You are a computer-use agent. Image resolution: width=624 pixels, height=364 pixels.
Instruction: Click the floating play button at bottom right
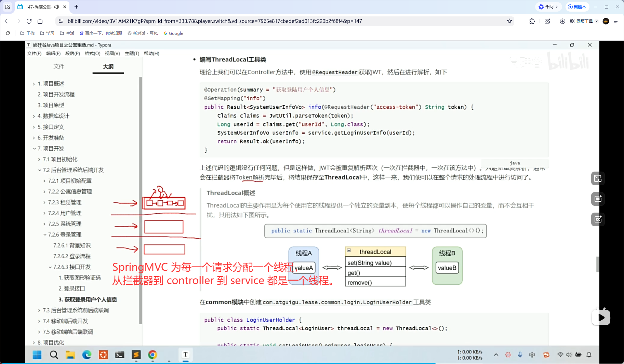pyautogui.click(x=601, y=318)
